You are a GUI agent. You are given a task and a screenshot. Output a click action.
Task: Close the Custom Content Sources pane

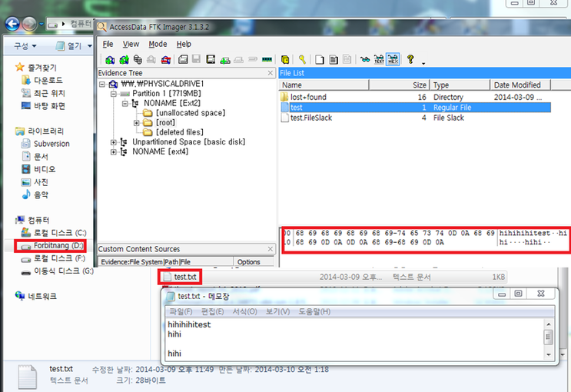(x=271, y=249)
